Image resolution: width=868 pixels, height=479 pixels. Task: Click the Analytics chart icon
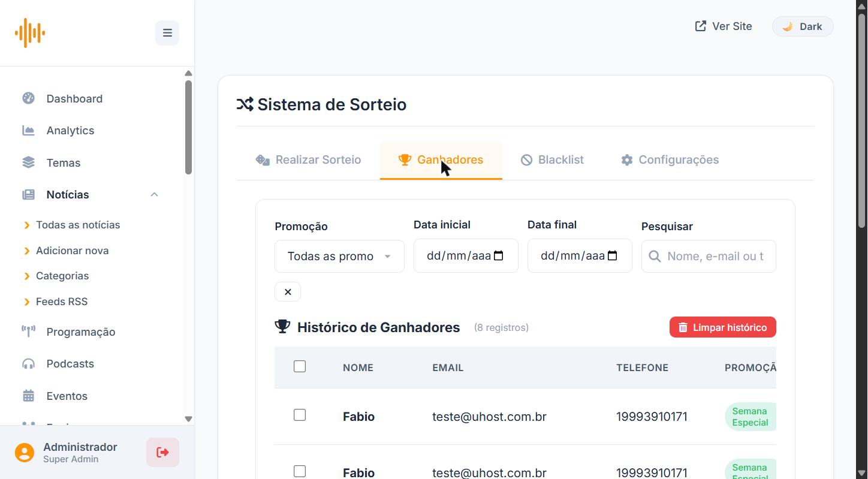(28, 130)
